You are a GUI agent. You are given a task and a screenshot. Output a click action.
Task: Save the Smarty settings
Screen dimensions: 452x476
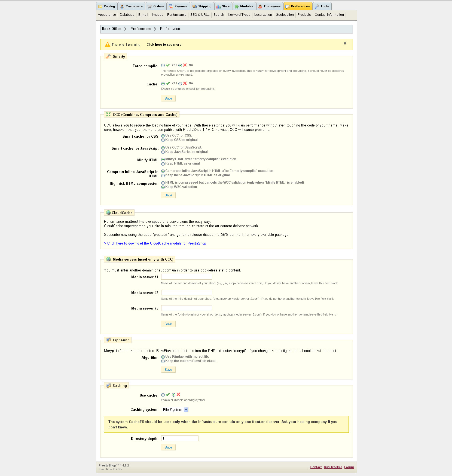pos(168,98)
